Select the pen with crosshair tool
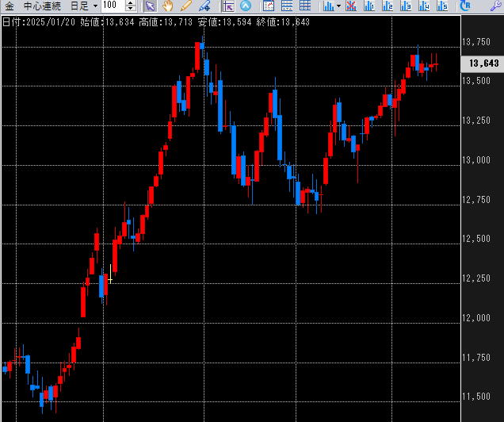Image resolution: width=504 pixels, height=422 pixels. click(x=204, y=6)
